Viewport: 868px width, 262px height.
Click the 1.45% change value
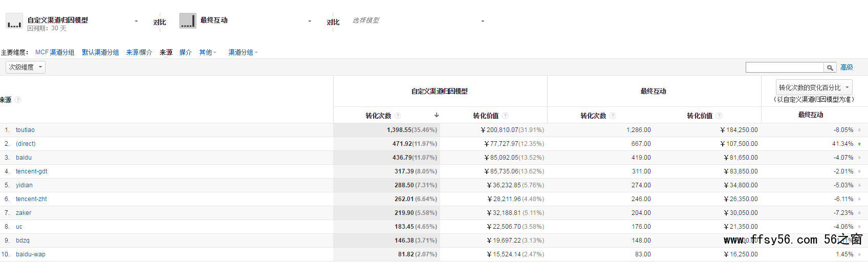pos(844,254)
